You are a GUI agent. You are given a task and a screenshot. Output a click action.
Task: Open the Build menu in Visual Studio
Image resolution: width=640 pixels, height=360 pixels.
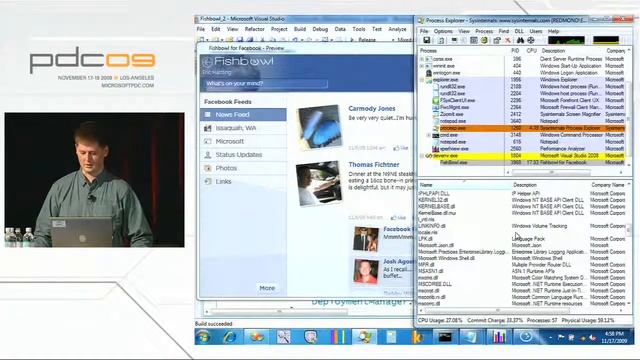click(300, 29)
